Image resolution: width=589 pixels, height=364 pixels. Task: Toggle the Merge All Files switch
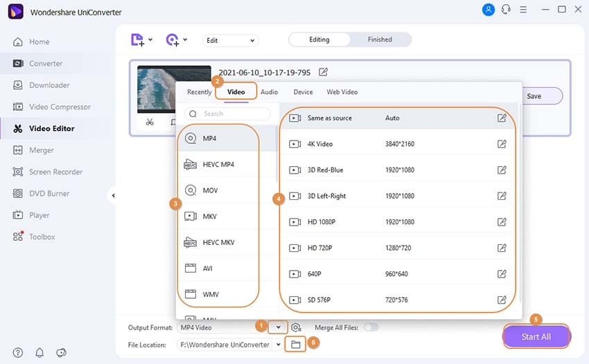pos(371,327)
